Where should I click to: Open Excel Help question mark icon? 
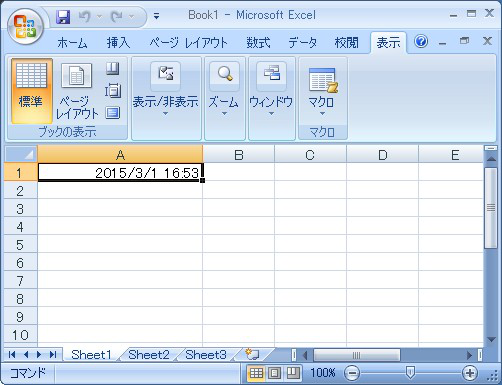click(421, 42)
